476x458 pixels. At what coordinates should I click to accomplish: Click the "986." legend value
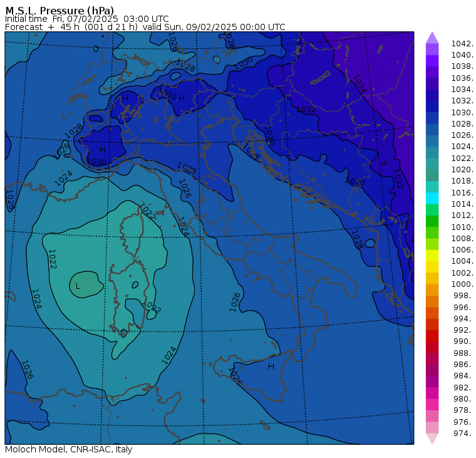[x=463, y=365]
